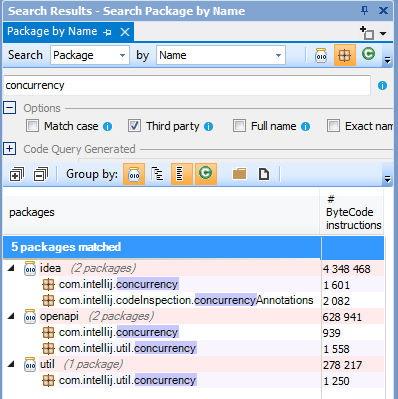This screenshot has width=398, height=399.
Task: Collapse all results in the tree
Action: [x=41, y=174]
